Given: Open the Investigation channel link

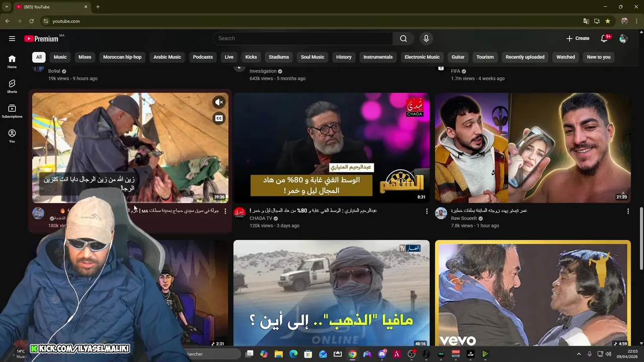Looking at the screenshot, I should tap(263, 71).
